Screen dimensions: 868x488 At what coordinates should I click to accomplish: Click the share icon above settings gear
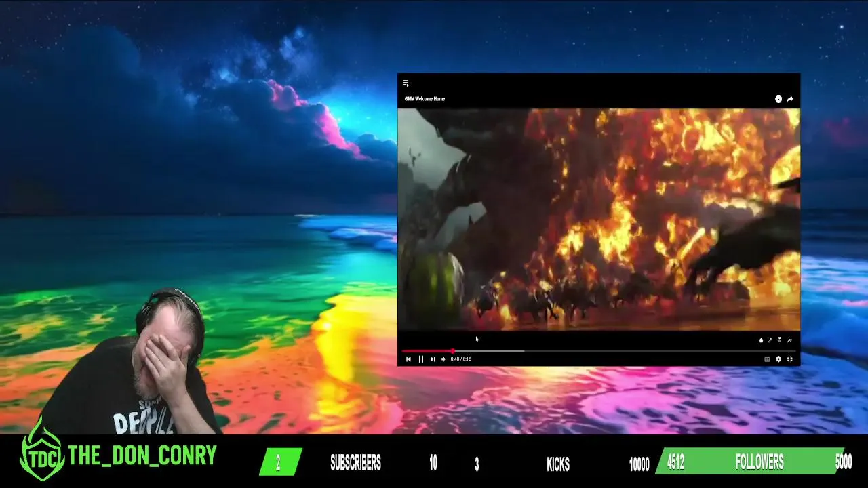click(x=789, y=340)
